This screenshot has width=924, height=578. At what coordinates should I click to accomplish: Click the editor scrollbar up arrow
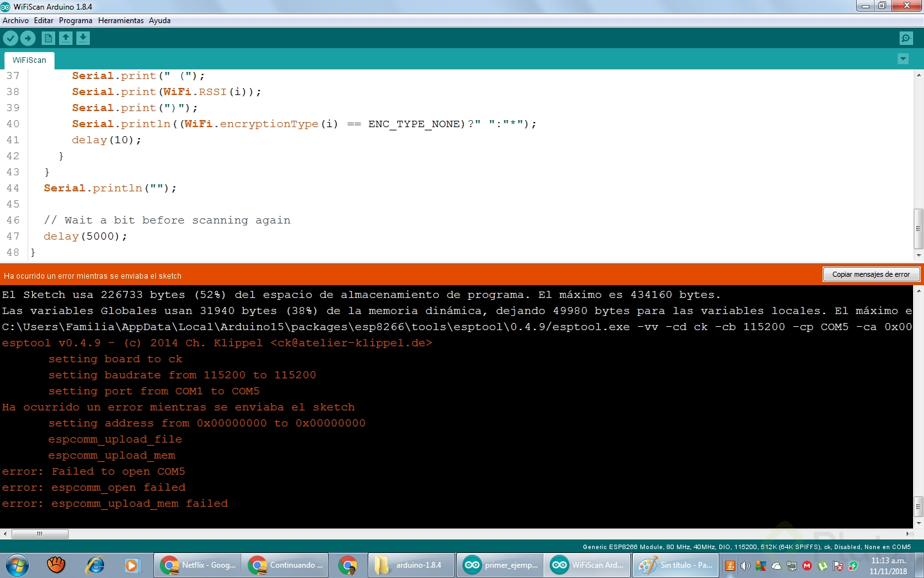pyautogui.click(x=918, y=74)
